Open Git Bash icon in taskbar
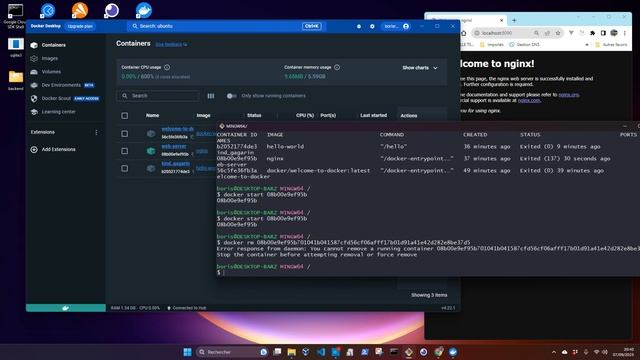Image resolution: width=640 pixels, height=360 pixels. point(409,352)
